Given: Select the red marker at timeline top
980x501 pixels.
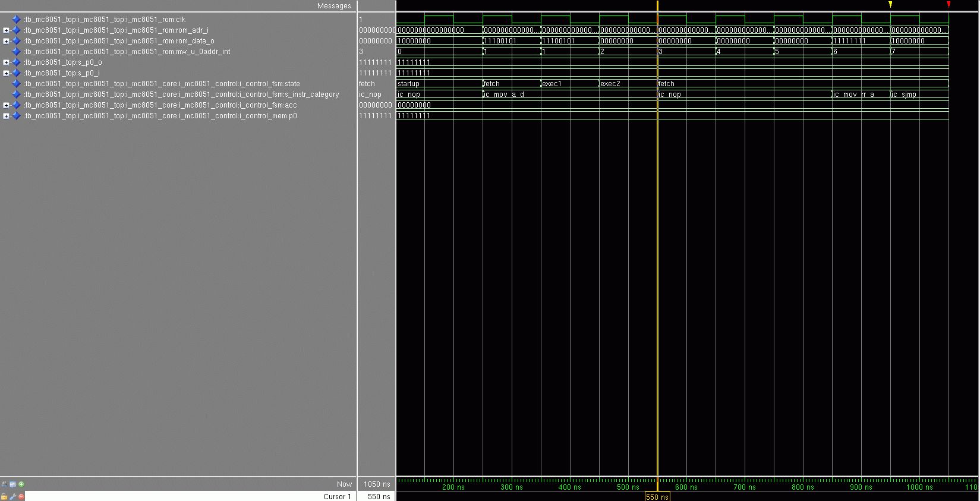Looking at the screenshot, I should (949, 5).
